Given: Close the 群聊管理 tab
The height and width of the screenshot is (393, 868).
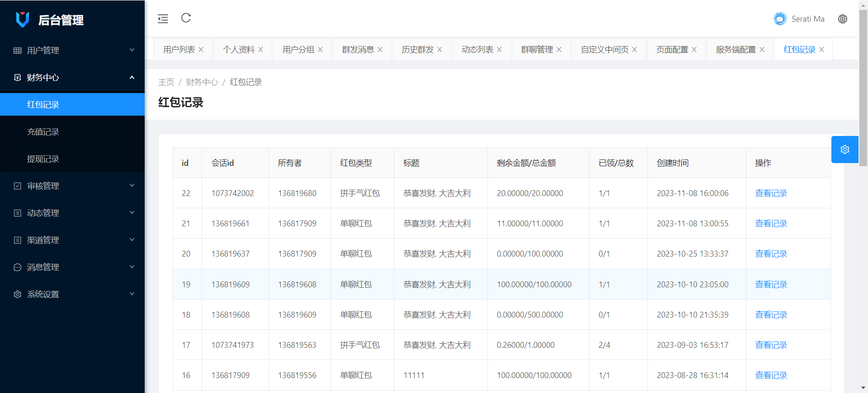Looking at the screenshot, I should click(559, 50).
